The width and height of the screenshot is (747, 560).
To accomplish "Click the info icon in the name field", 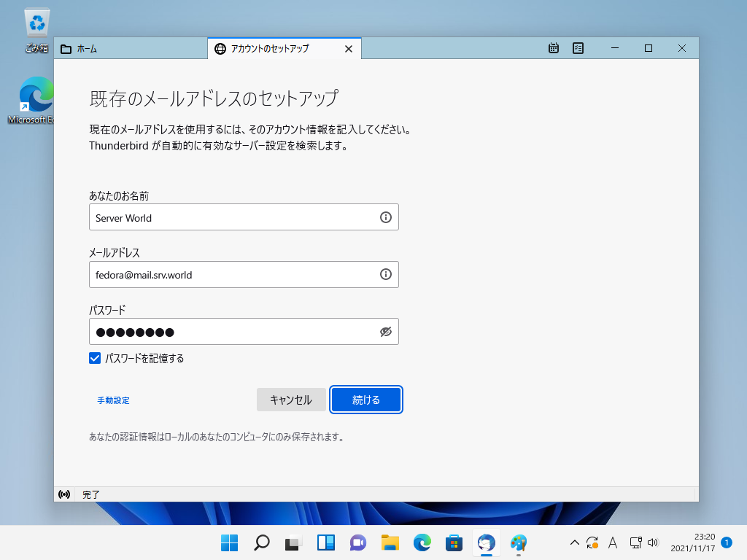I will [x=386, y=217].
